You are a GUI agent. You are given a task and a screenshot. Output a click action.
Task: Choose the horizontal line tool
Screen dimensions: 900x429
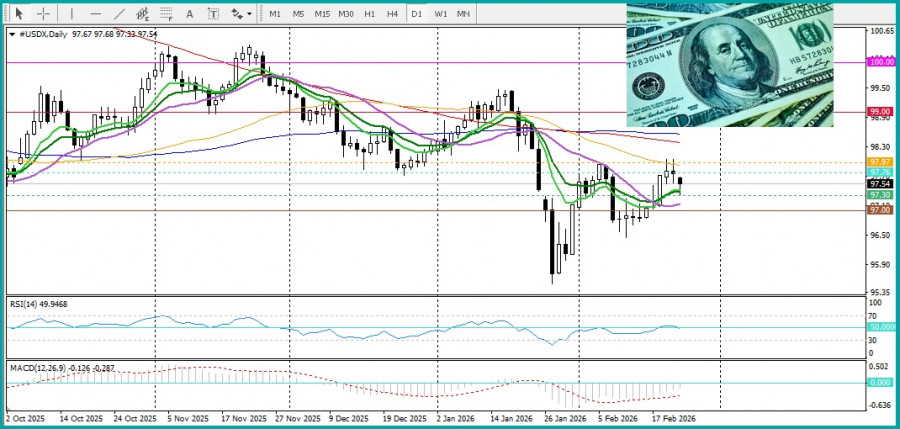(x=96, y=14)
